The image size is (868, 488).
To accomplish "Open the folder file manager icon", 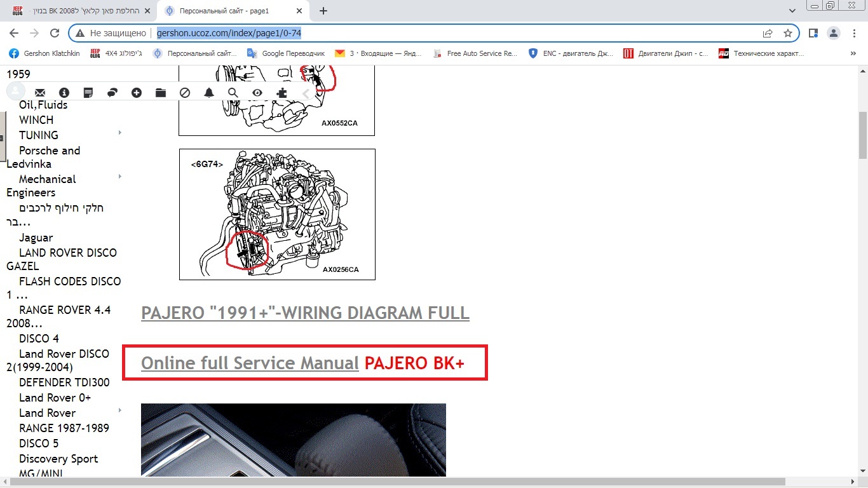I will pos(161,93).
